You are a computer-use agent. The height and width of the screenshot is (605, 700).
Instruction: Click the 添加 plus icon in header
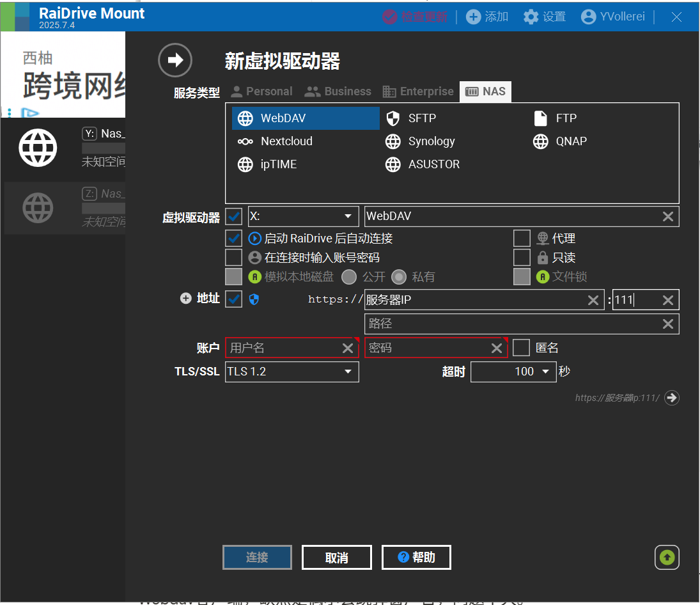click(x=473, y=17)
